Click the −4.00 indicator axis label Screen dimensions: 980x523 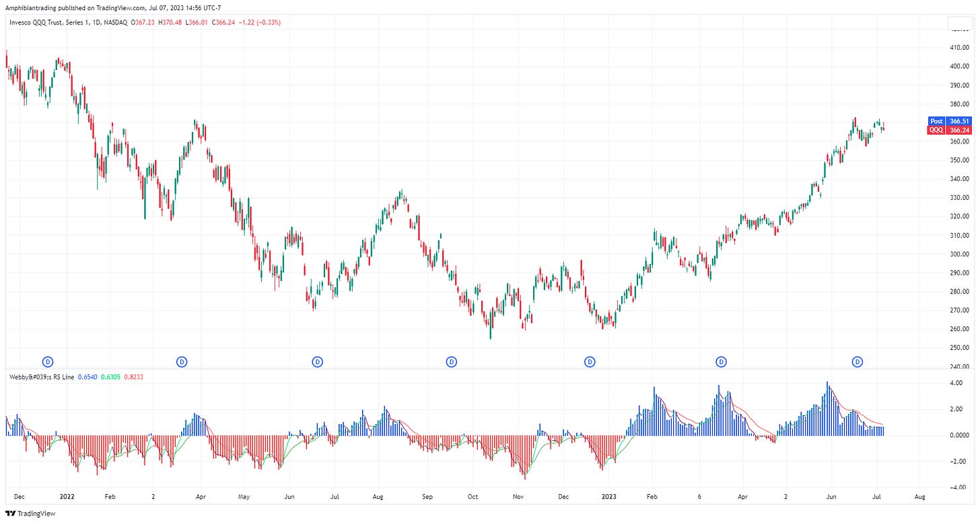coord(957,488)
